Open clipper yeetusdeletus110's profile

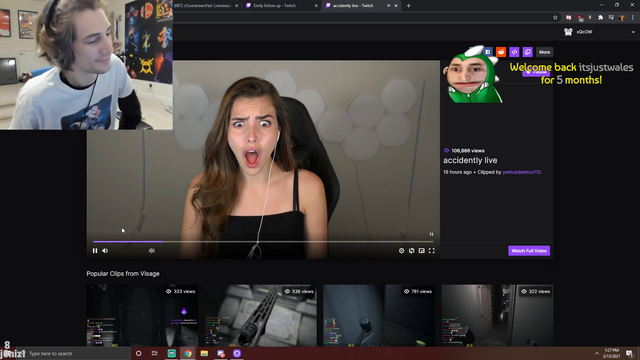[x=522, y=172]
